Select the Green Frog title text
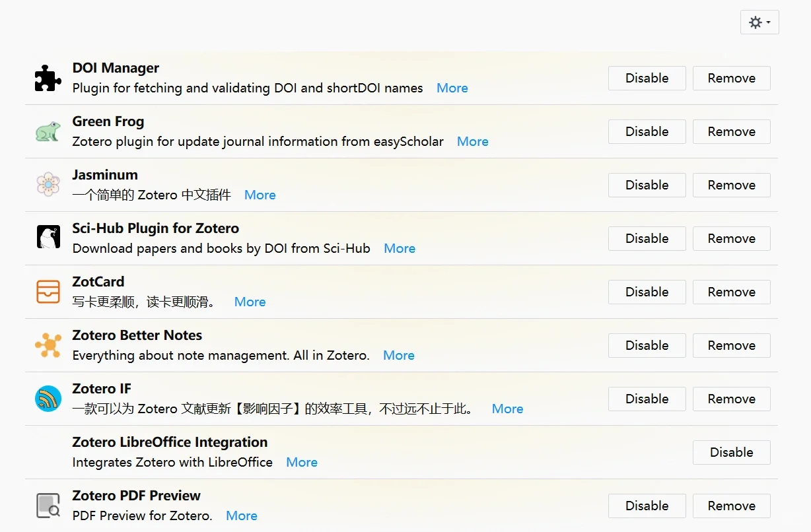The width and height of the screenshot is (811, 532). 108,121
